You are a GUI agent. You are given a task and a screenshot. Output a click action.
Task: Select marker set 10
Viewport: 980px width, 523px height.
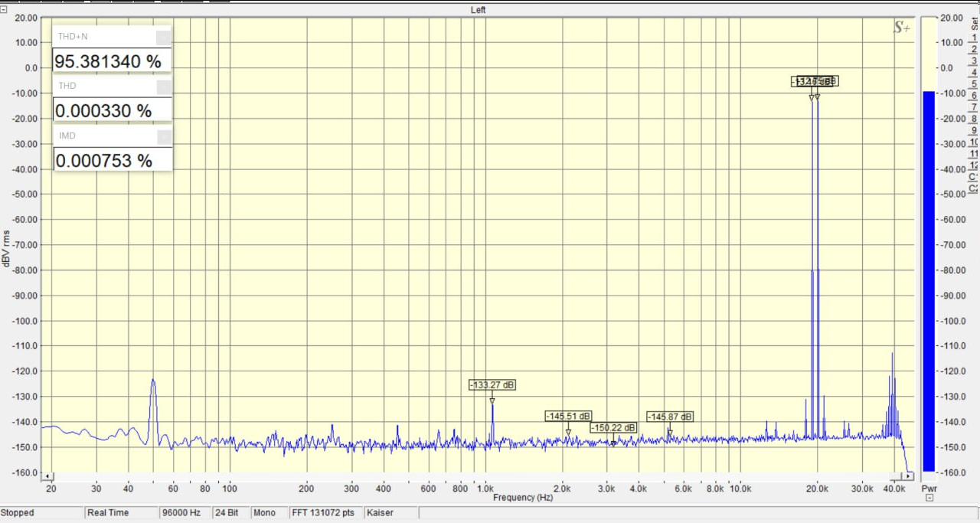tap(974, 142)
